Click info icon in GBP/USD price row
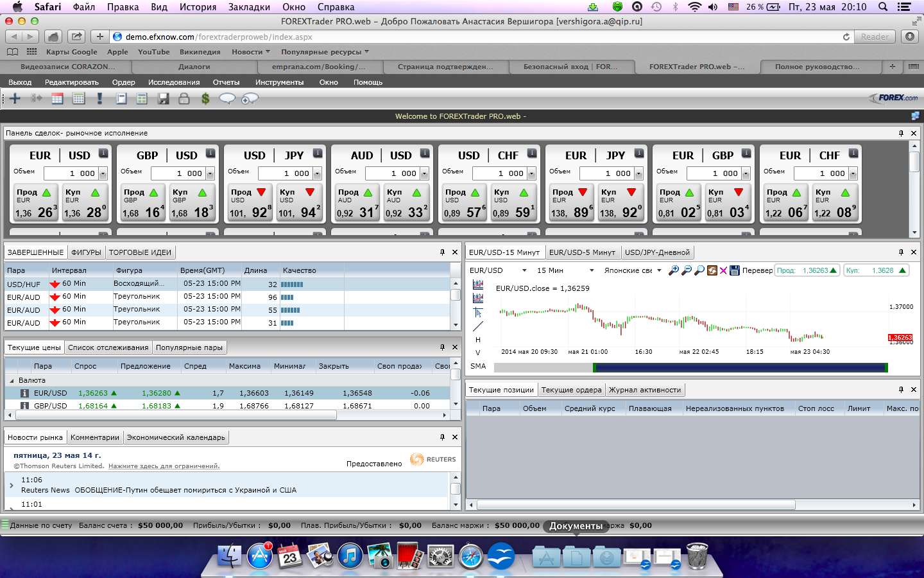924x578 pixels. coord(24,406)
